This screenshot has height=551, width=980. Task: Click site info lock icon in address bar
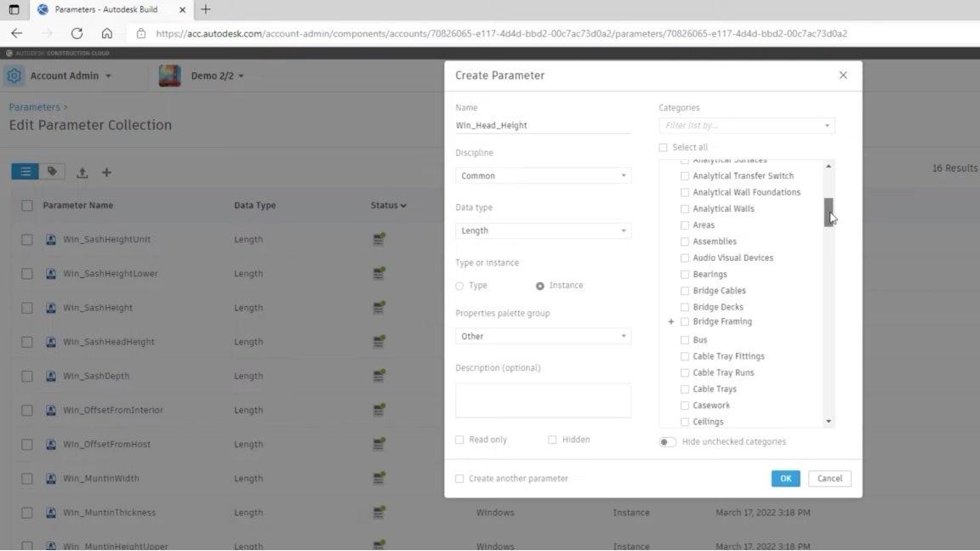tap(141, 34)
